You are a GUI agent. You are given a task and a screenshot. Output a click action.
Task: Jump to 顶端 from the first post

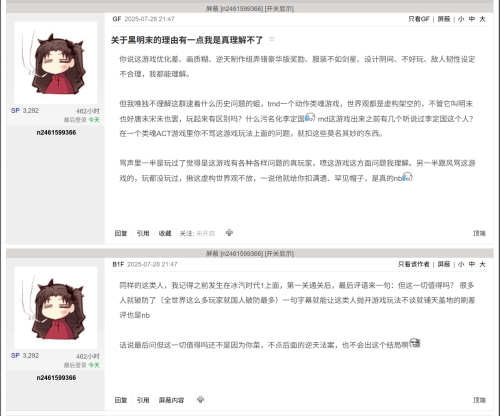click(x=479, y=233)
